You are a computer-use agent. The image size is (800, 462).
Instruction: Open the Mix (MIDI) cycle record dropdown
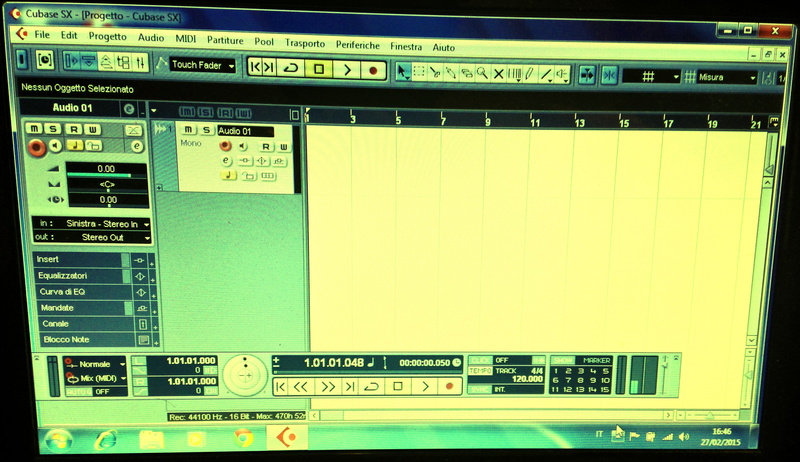[x=95, y=378]
